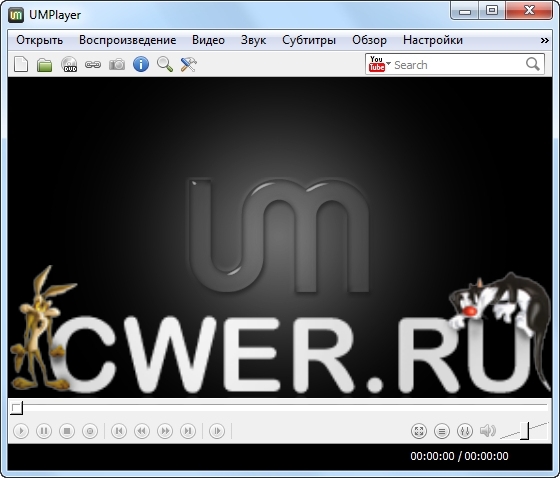Click the UMPlayer app icon in title bar
The image size is (560, 478).
coord(16,15)
